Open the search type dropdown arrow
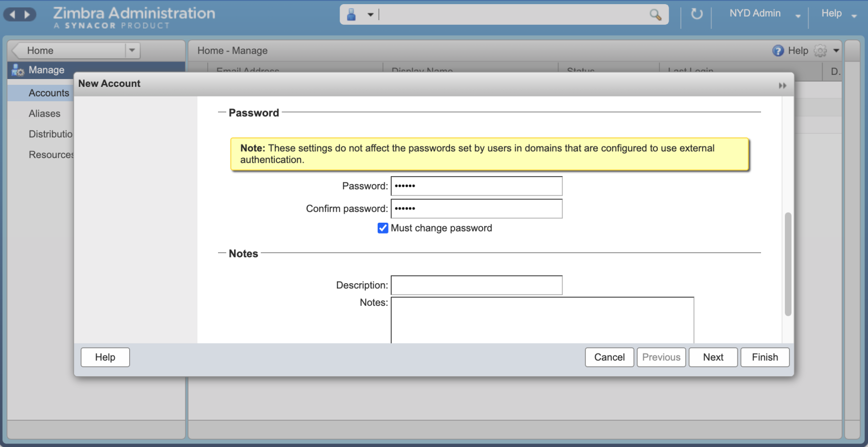The width and height of the screenshot is (868, 447). coord(370,14)
